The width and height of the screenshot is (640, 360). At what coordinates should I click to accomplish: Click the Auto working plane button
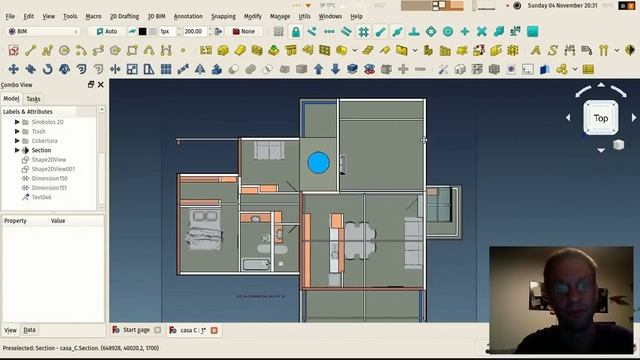[107, 31]
